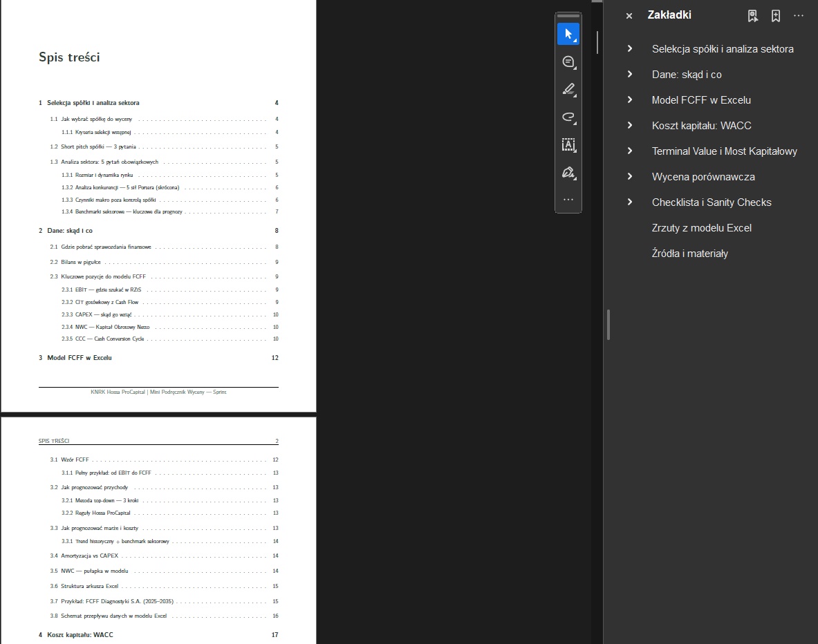Open TOC entry 3.4 Amortyzacja vs CAPEX
Image resolution: width=818 pixels, height=644 pixels.
(164, 556)
